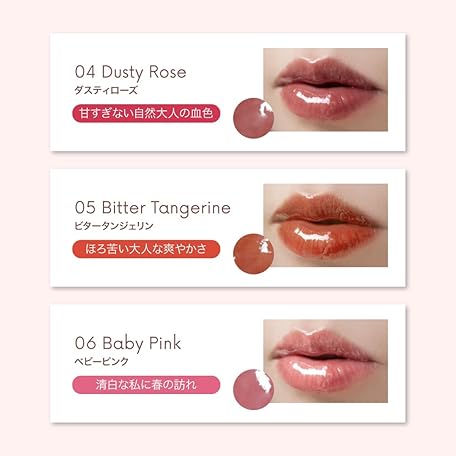
Task: Select the 06 Baby Pink title
Action: click(x=128, y=343)
